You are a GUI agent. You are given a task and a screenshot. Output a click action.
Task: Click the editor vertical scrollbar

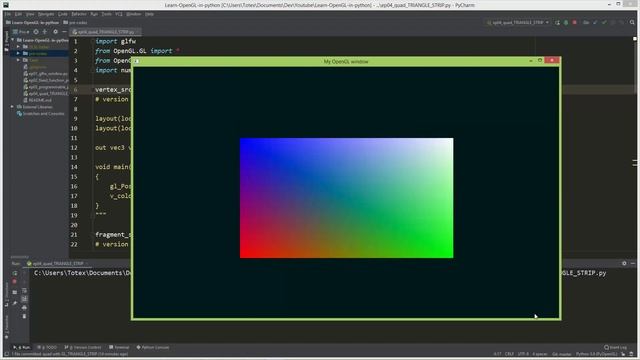tap(635, 147)
